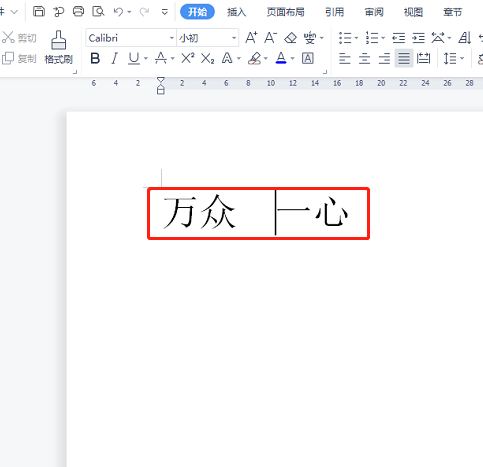Expand the font size dropdown arrow
The image size is (483, 467).
(x=234, y=38)
